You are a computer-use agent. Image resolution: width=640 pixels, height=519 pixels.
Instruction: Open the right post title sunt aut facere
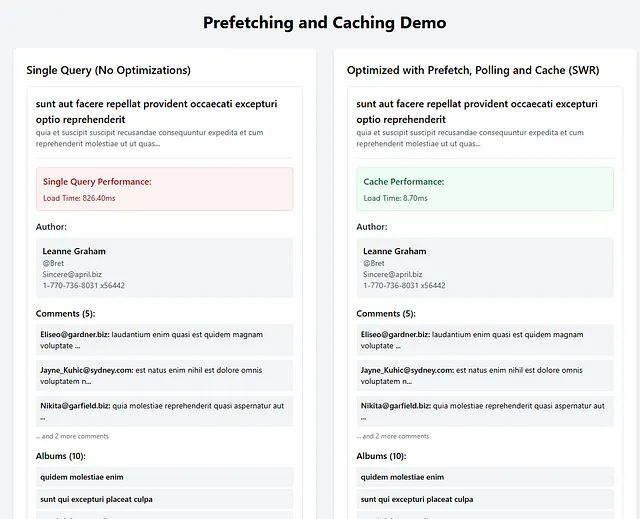pos(477,111)
